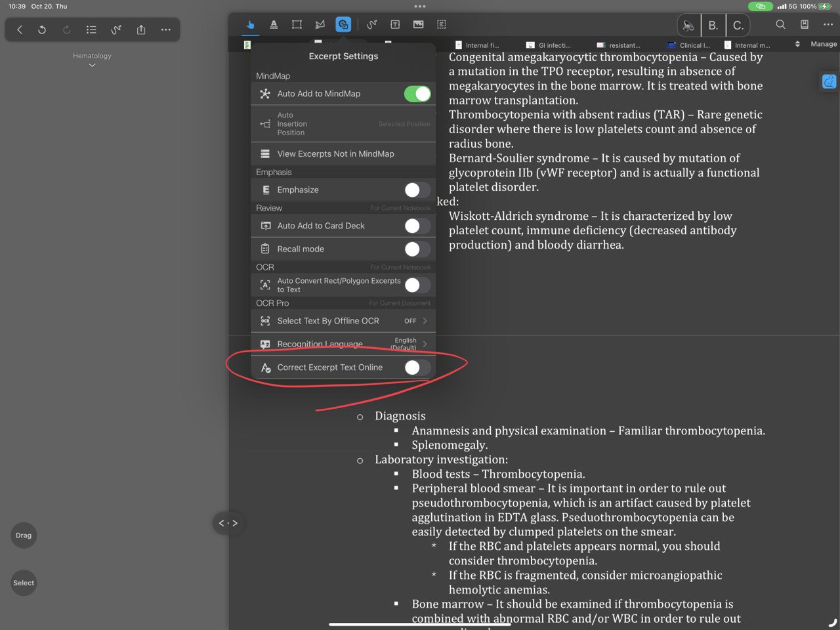Go back using the left arrow
This screenshot has height=630, width=840.
[x=20, y=30]
